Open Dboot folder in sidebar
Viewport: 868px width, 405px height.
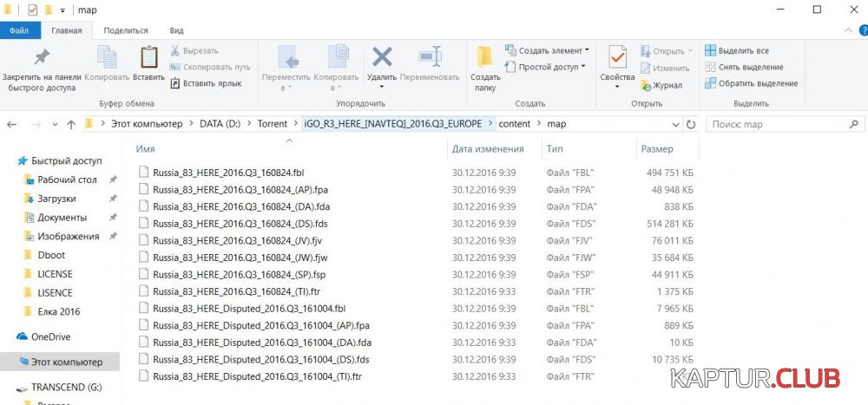51,255
